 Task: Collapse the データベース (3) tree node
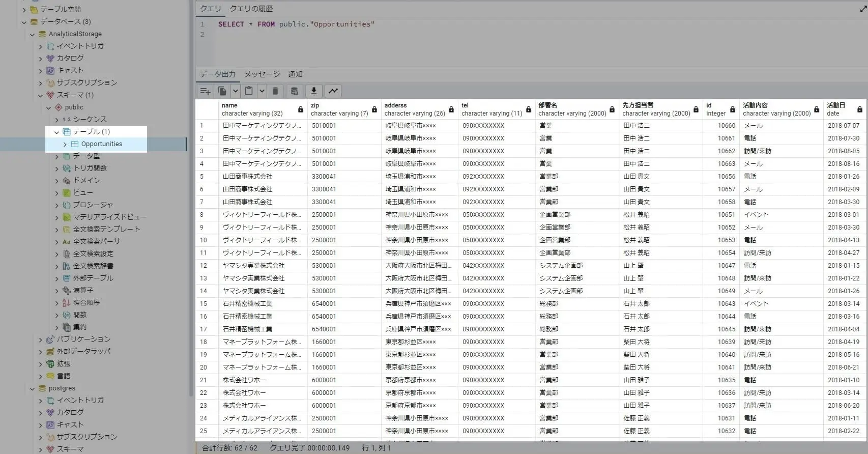click(24, 22)
